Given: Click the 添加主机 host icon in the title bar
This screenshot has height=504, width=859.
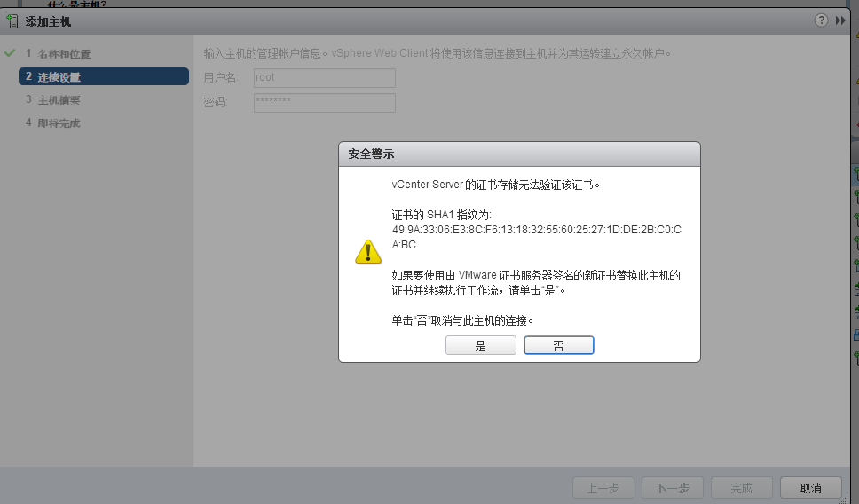Looking at the screenshot, I should click(12, 21).
